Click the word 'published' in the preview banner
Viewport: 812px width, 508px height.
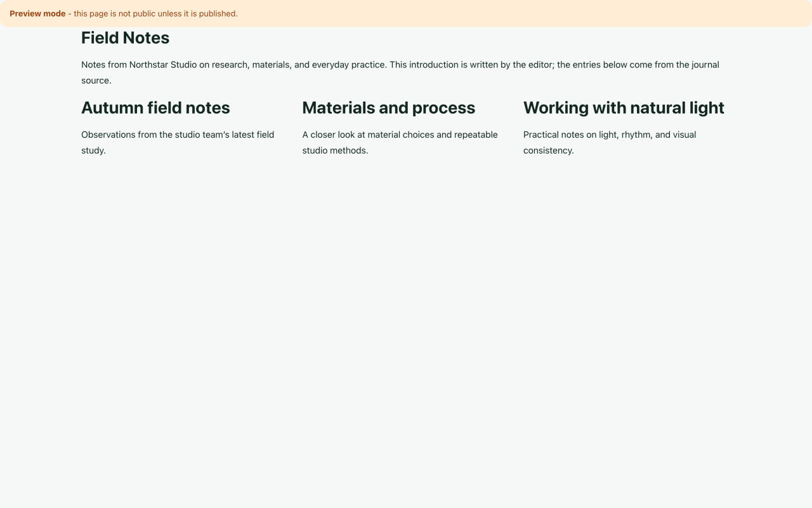pos(217,13)
